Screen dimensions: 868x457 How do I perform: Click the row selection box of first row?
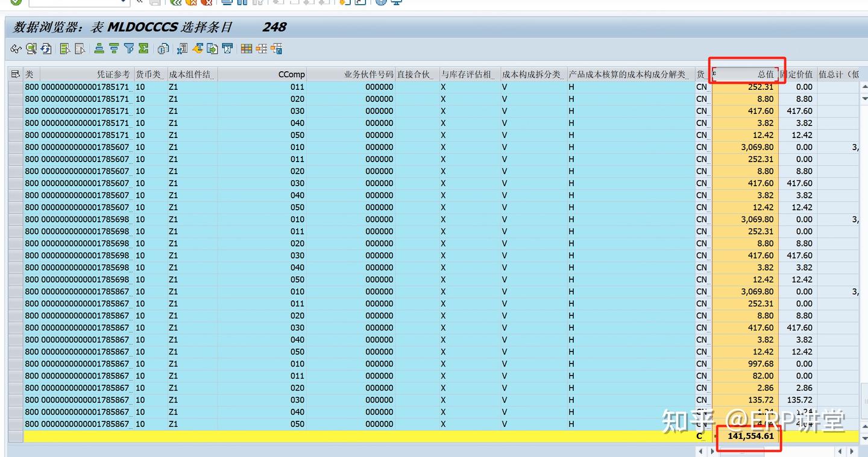pos(16,86)
